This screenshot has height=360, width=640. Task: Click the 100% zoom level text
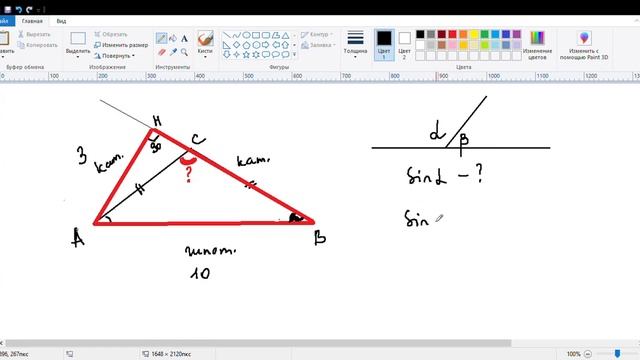(x=573, y=354)
